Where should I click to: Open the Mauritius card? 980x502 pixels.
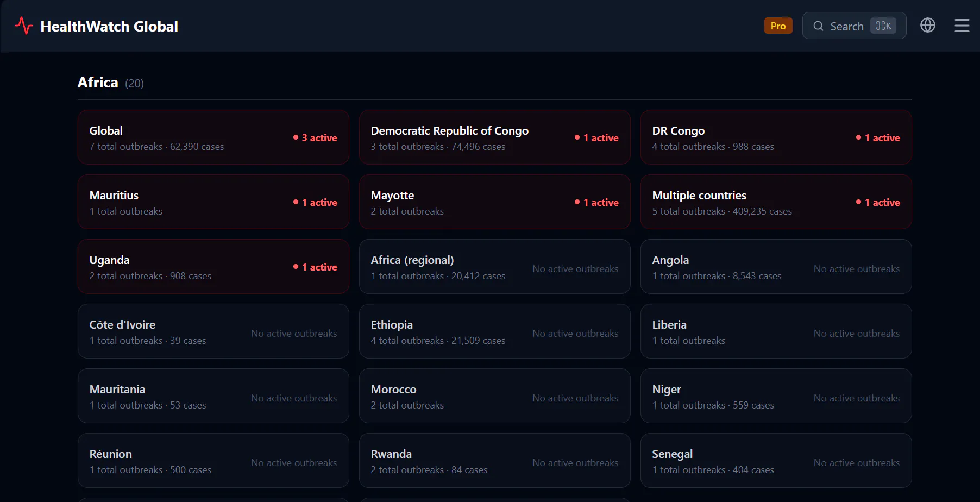[x=213, y=202]
